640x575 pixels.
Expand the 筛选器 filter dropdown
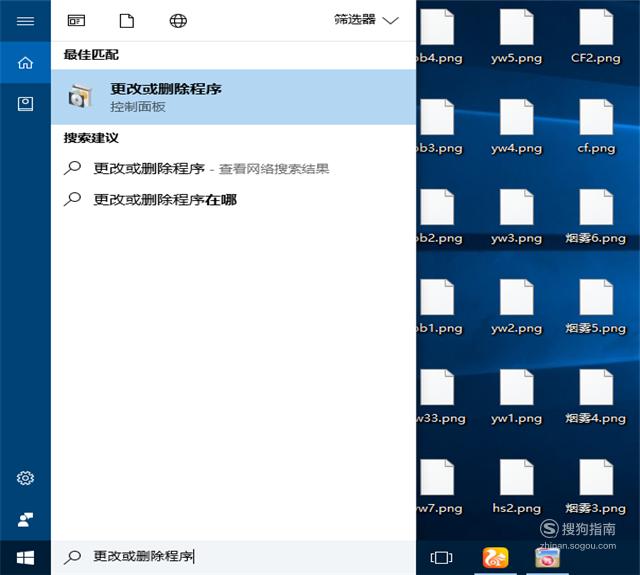pos(366,20)
